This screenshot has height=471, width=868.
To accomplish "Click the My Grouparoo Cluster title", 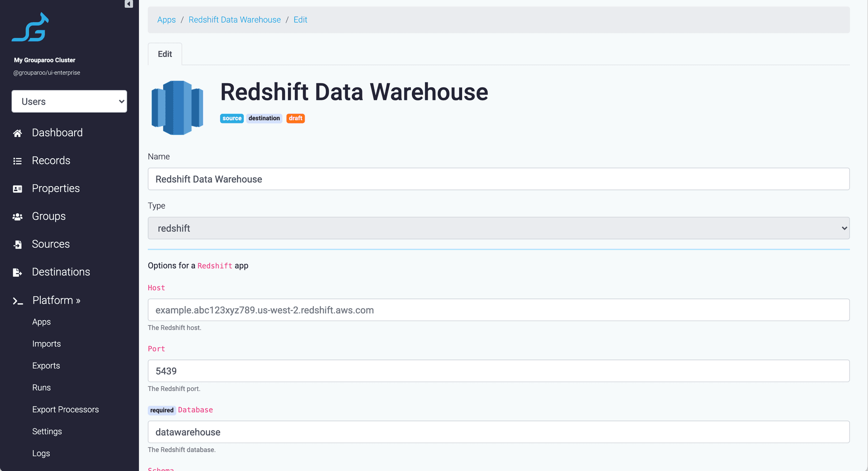I will 45,60.
